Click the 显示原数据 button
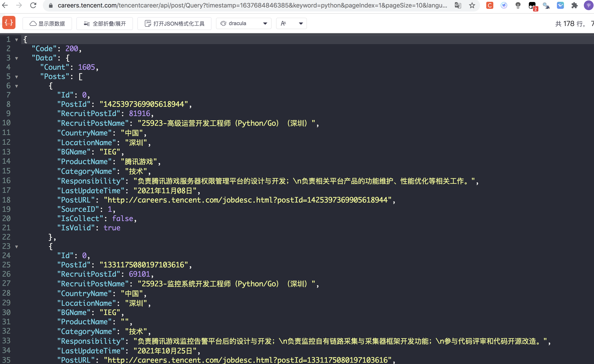 (x=47, y=23)
